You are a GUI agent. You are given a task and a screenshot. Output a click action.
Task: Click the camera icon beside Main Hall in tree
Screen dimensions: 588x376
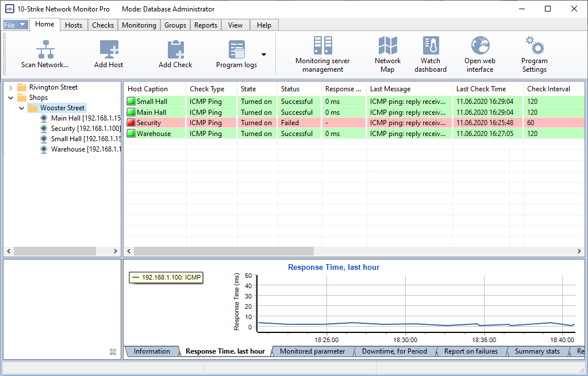(44, 118)
